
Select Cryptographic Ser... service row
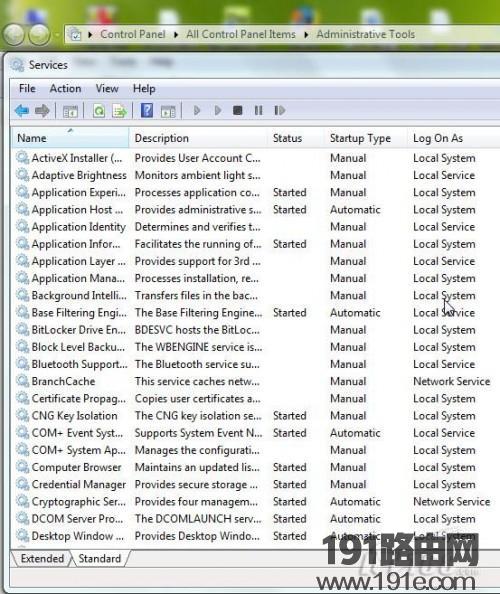(x=256, y=501)
